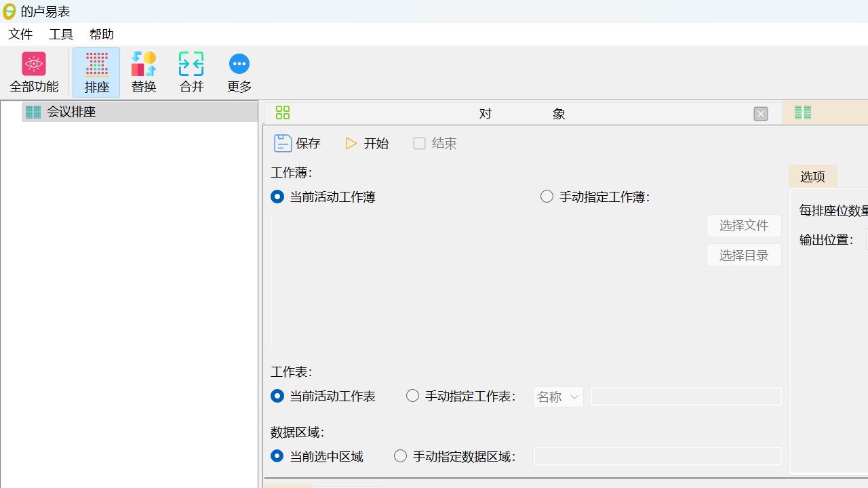Click the X to clear the 对象 panel
The height and width of the screenshot is (488, 868).
[760, 113]
